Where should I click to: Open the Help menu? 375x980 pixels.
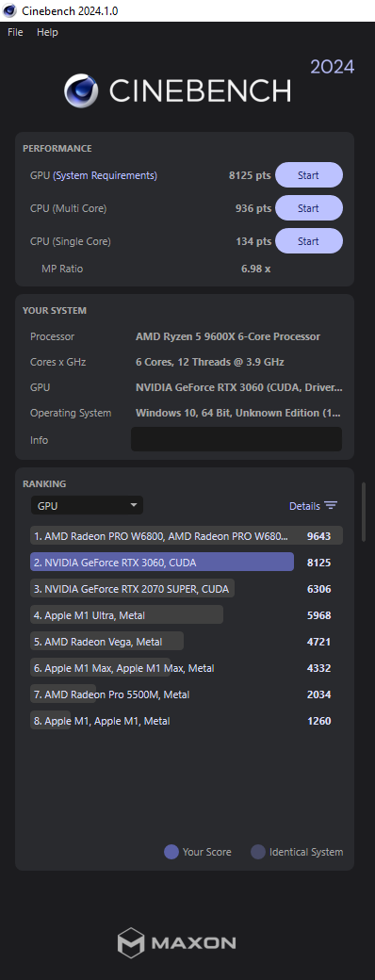point(47,32)
